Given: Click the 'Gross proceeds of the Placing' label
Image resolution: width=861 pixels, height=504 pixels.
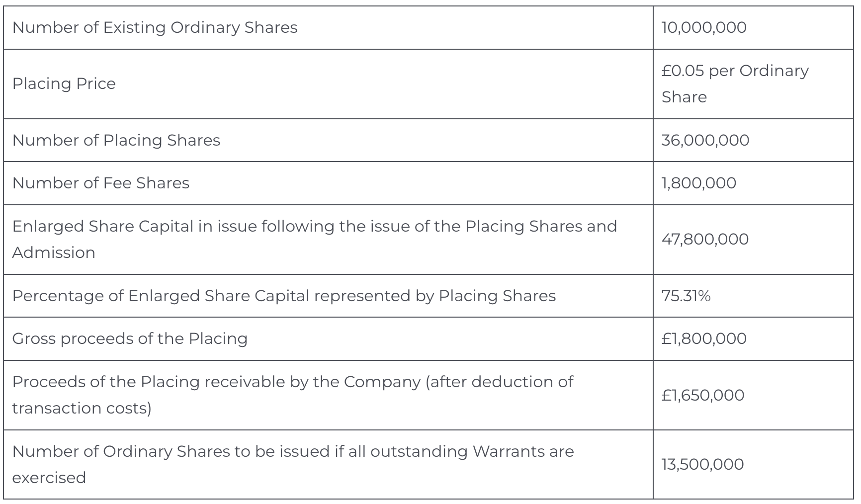Looking at the screenshot, I should click(x=130, y=338).
